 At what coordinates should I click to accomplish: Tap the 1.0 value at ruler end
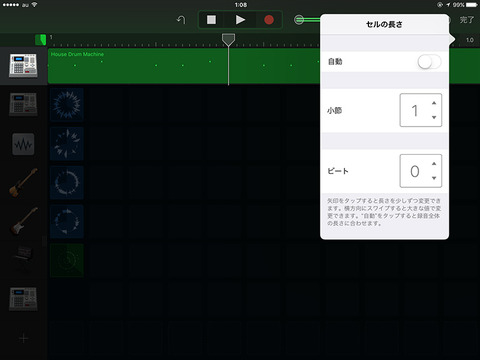click(470, 40)
